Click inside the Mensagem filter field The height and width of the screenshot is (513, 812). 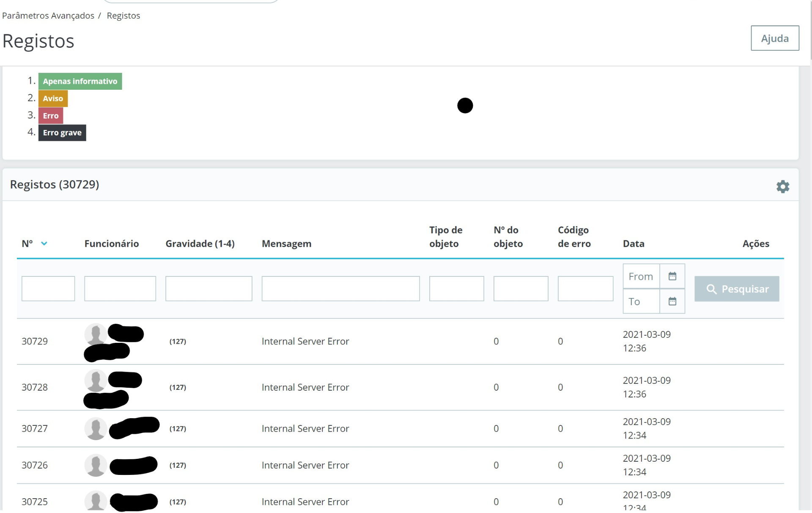[x=340, y=289]
